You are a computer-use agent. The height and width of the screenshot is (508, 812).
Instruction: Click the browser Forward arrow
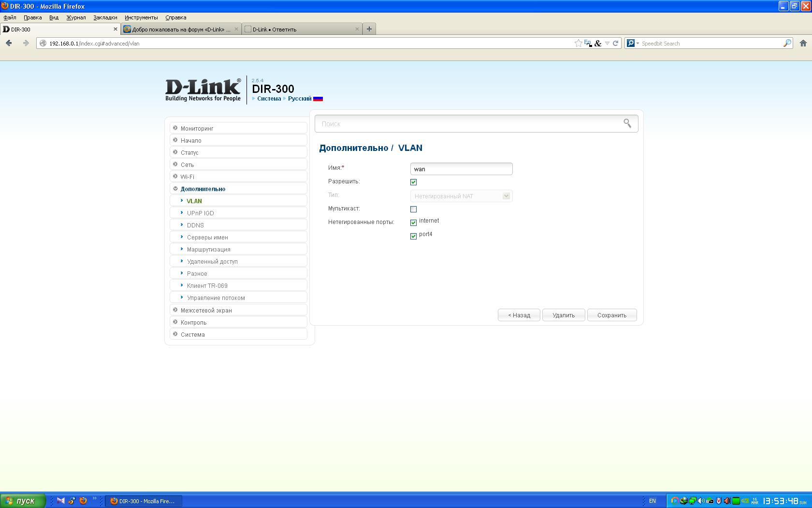pyautogui.click(x=26, y=43)
